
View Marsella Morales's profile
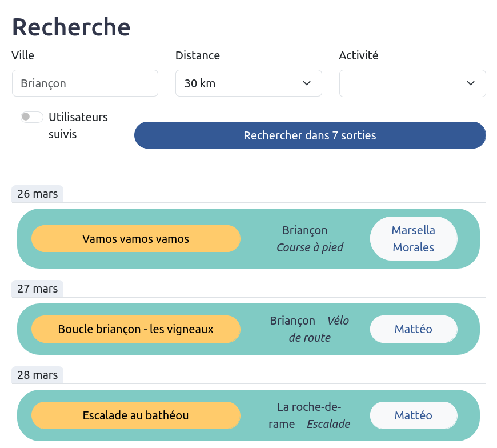click(x=413, y=238)
